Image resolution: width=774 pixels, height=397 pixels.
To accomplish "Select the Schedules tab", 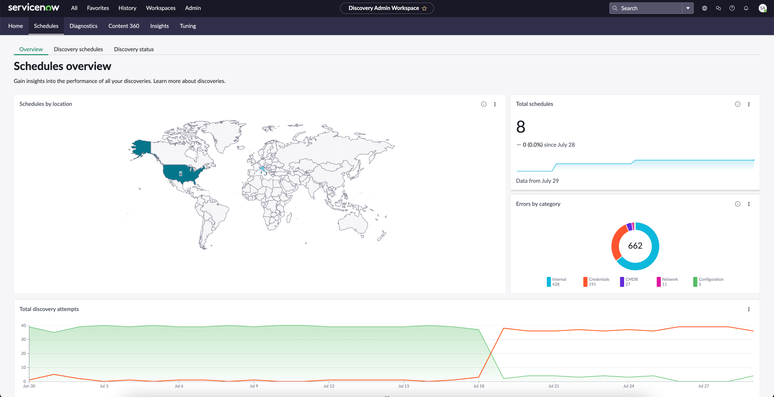I will point(46,26).
